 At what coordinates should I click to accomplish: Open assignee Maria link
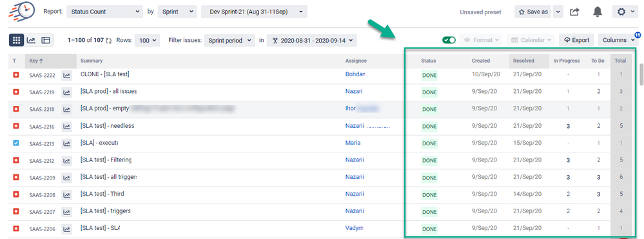[353, 143]
